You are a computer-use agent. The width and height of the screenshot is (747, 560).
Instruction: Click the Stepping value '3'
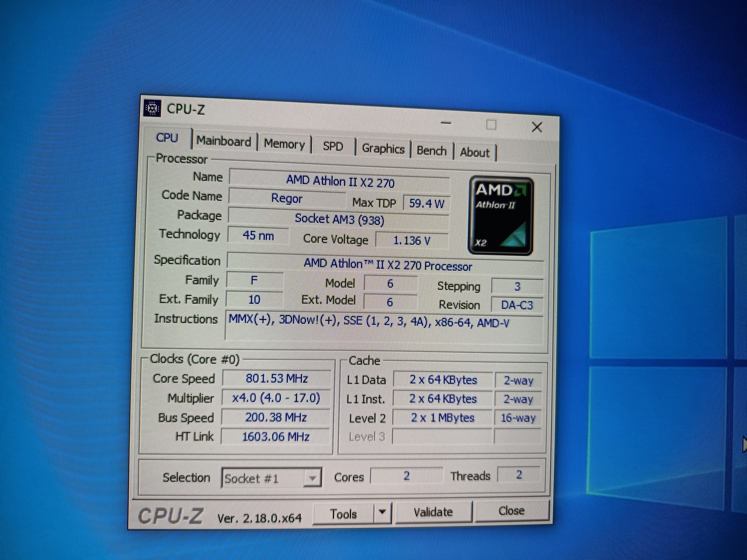click(517, 286)
